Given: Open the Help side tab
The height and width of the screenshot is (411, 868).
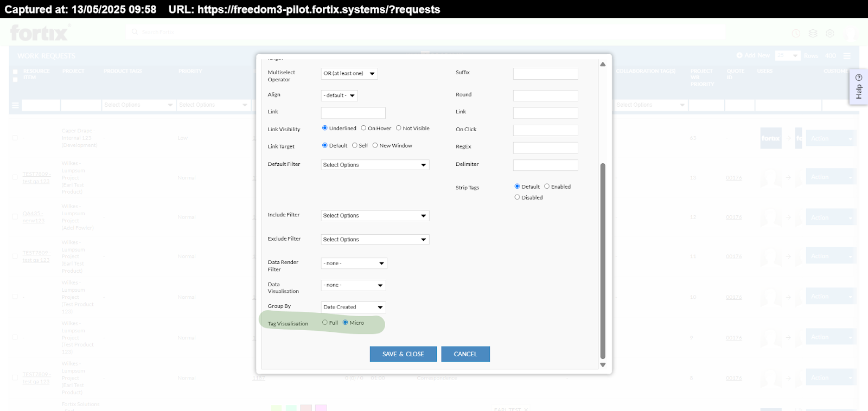Looking at the screenshot, I should pos(858,87).
